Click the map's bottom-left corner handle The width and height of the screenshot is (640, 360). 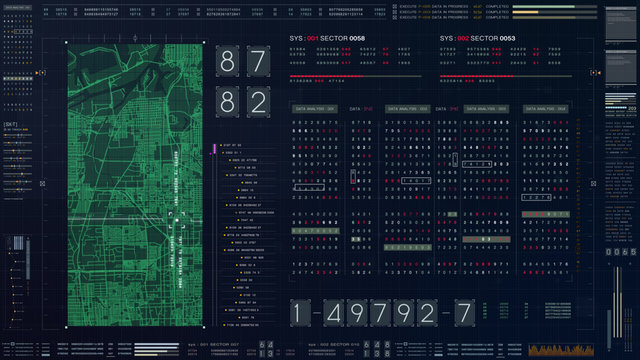point(66,327)
